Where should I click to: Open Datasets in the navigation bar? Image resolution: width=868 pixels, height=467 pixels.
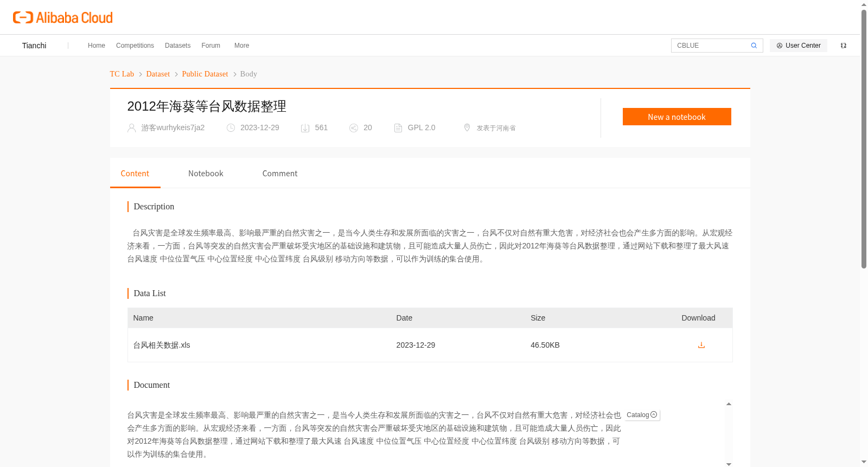point(177,46)
